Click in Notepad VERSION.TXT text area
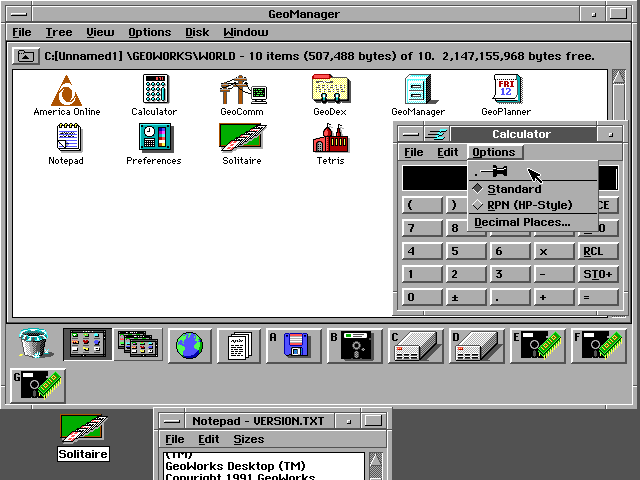Screen dimensions: 640x480 click(264, 466)
